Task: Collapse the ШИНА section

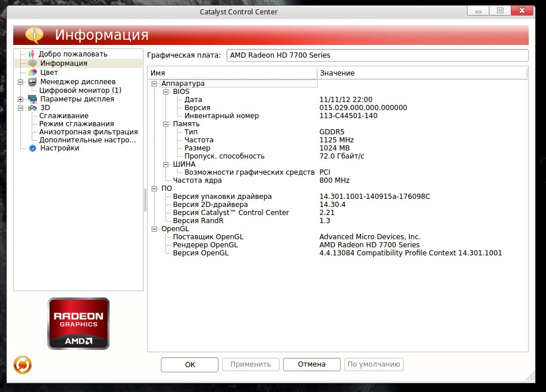Action: 165,164
